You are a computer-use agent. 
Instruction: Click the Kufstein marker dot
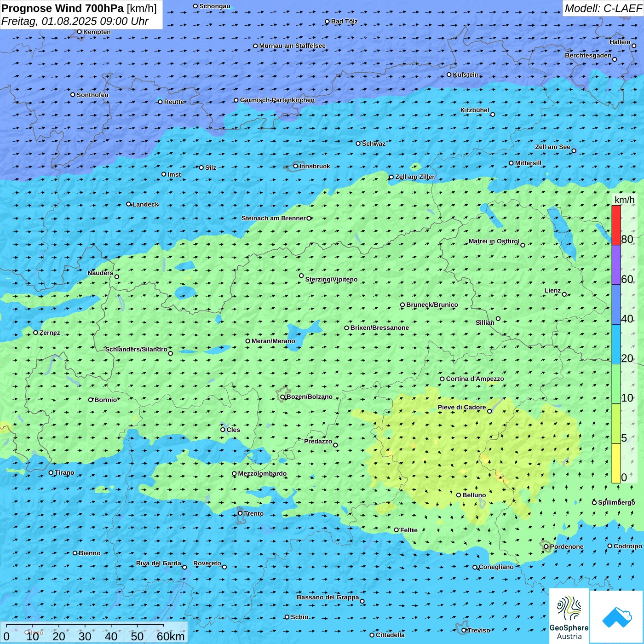coord(449,75)
